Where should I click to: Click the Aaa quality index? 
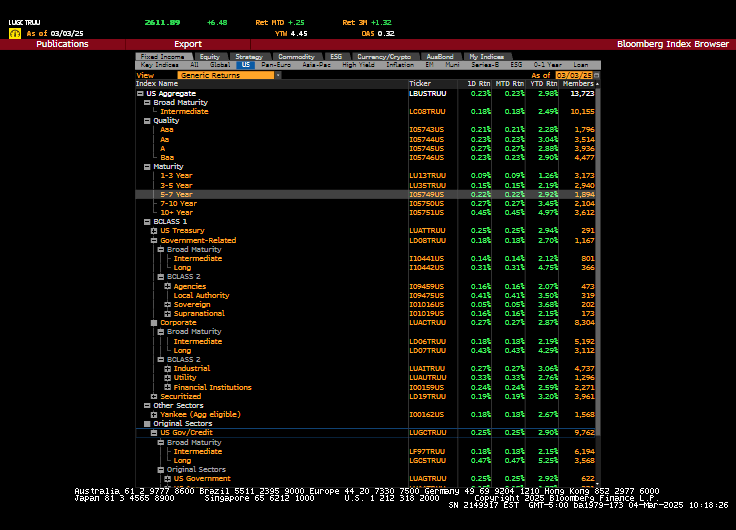[x=167, y=130]
